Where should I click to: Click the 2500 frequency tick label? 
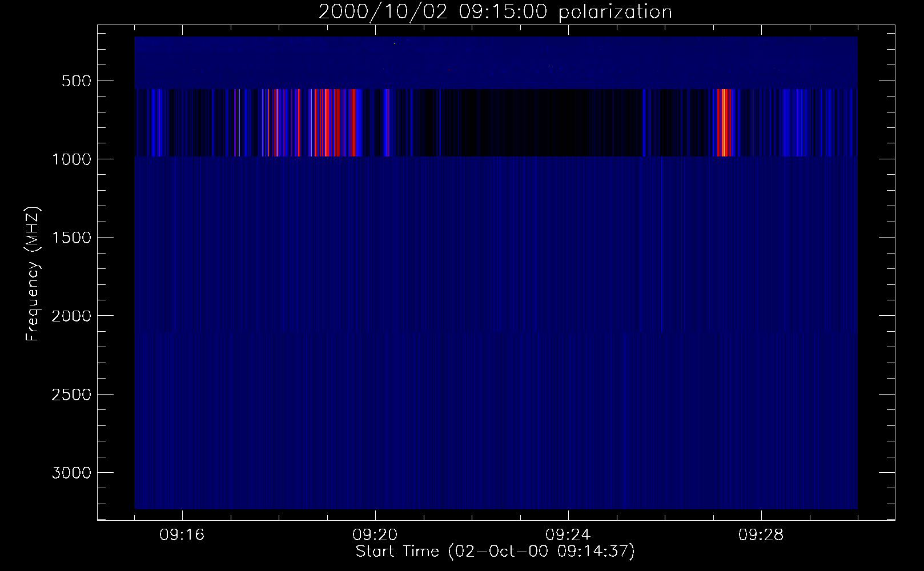71,395
